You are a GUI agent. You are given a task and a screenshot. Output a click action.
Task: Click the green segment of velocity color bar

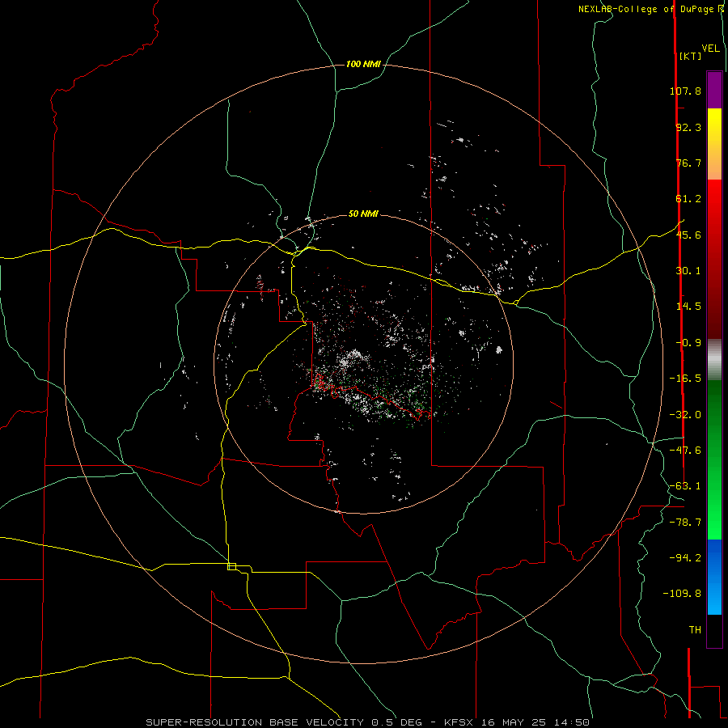tap(714, 459)
